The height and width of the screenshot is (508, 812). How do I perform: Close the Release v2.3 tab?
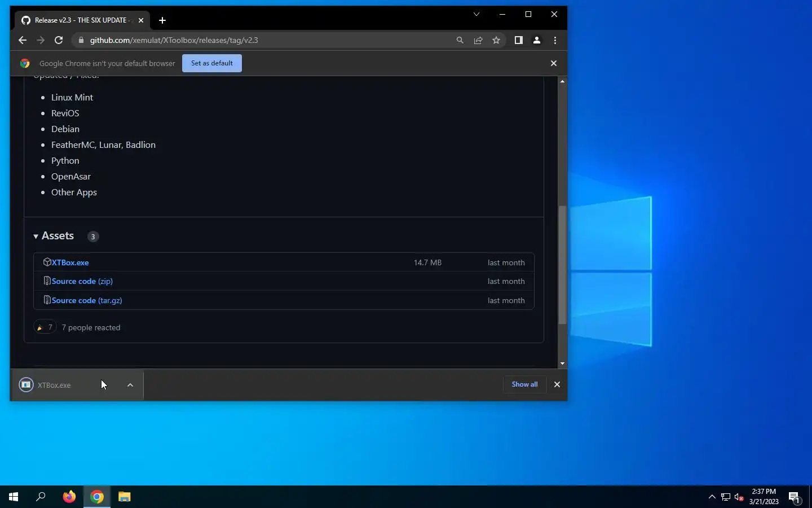click(141, 20)
